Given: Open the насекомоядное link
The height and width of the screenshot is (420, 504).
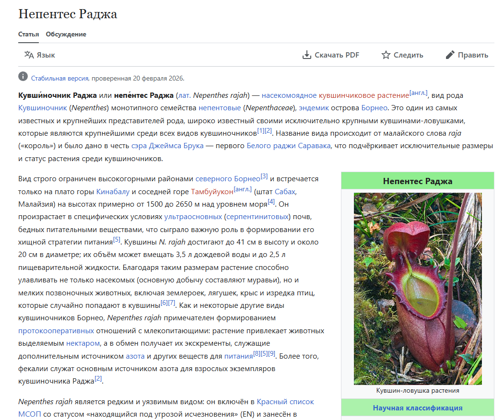Looking at the screenshot, I should point(289,95).
